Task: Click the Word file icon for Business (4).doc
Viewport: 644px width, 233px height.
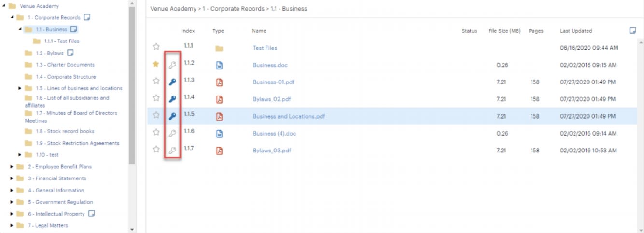Action: (219, 134)
